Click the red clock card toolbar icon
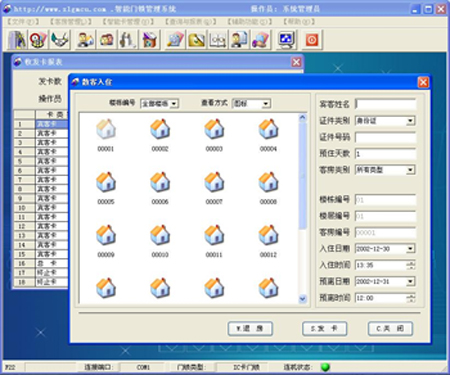The image size is (450, 375). click(38, 40)
